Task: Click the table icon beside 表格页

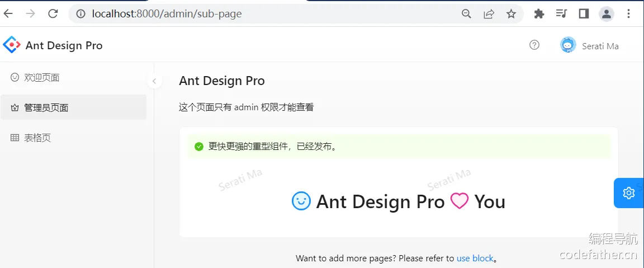Action: (x=15, y=138)
